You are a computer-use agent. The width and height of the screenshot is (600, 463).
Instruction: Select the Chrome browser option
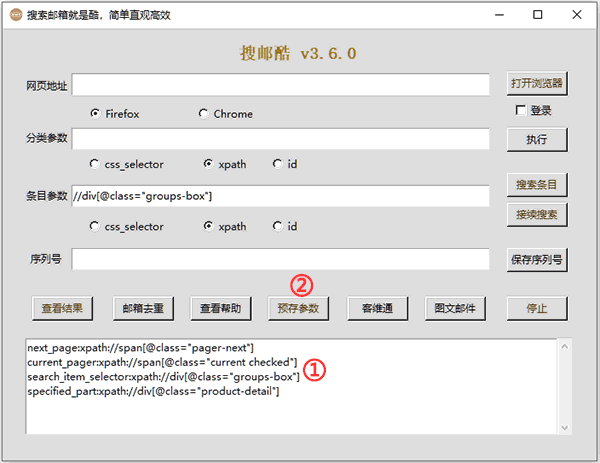tap(204, 114)
